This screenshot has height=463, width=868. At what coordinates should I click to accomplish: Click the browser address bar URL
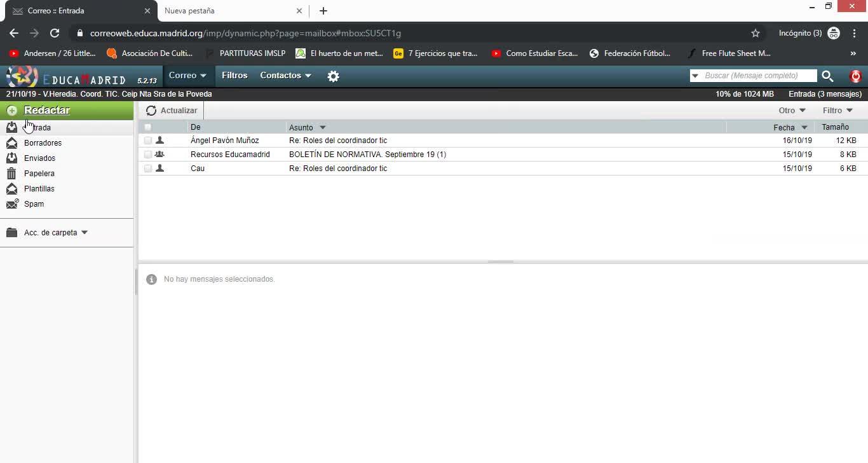[x=245, y=33]
